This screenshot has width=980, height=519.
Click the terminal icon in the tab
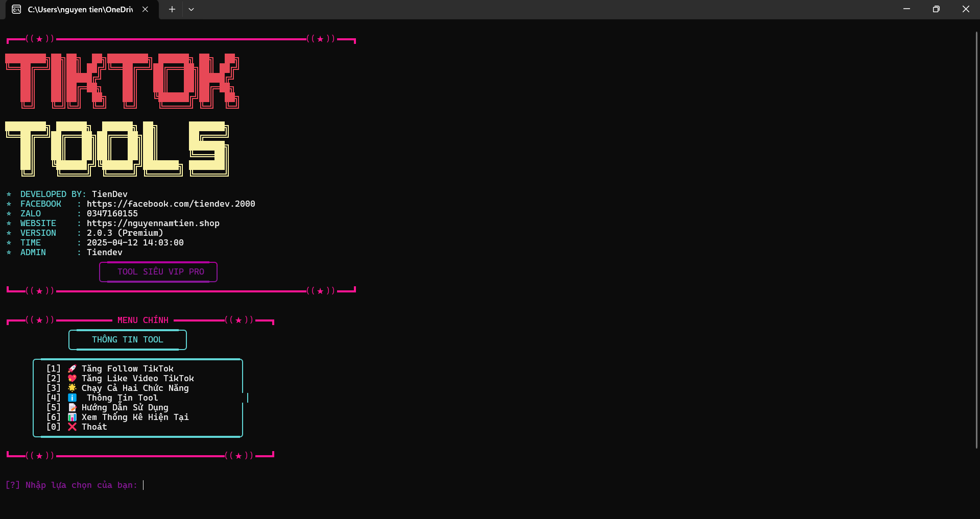16,9
